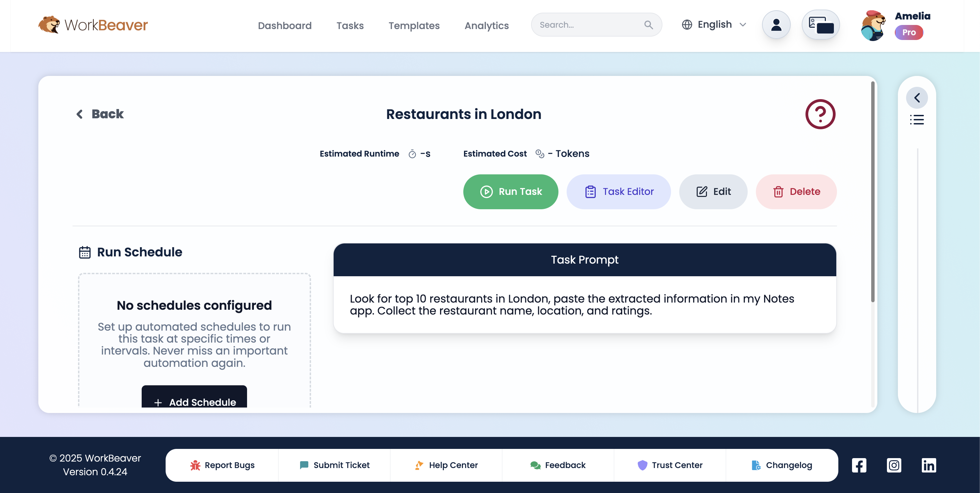
Task: Delete the Restaurants in London task
Action: 796,191
